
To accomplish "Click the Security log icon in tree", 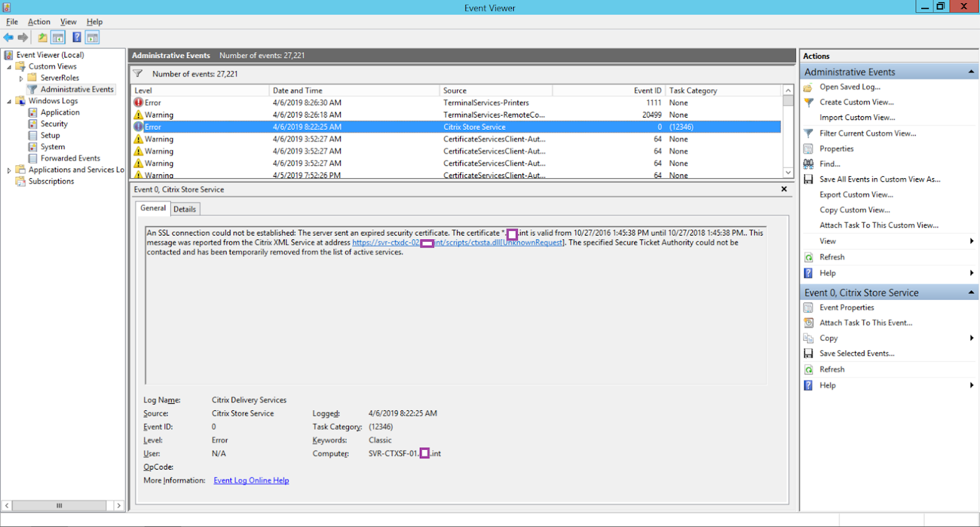I will pyautogui.click(x=33, y=124).
